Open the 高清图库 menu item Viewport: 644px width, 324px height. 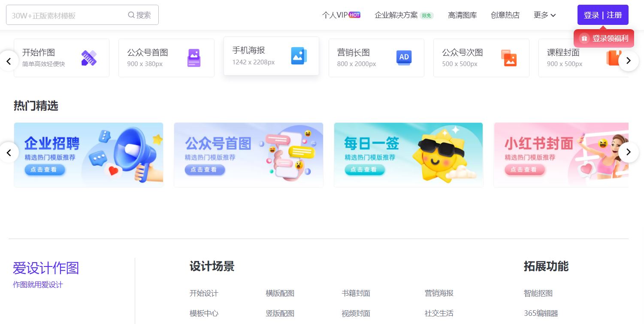(x=462, y=15)
